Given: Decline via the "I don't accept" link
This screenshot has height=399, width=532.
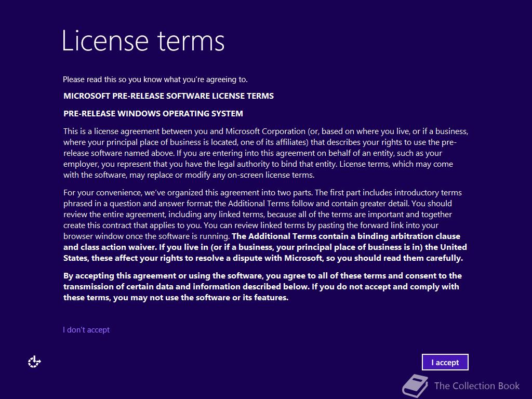Looking at the screenshot, I should tap(86, 330).
